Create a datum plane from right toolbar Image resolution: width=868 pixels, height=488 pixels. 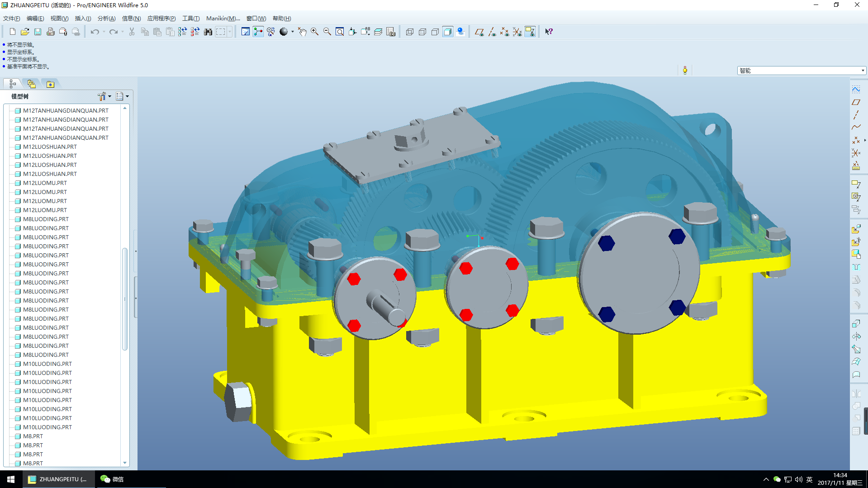tap(856, 102)
